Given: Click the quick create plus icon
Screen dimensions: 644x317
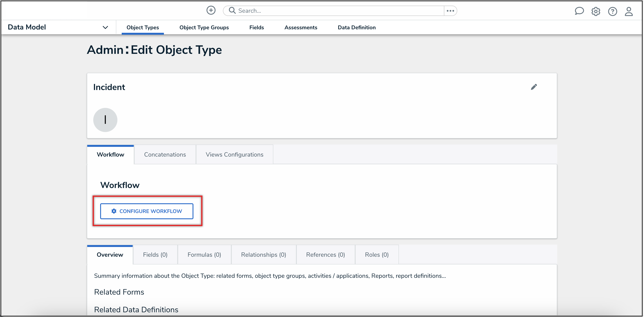Looking at the screenshot, I should (x=211, y=11).
